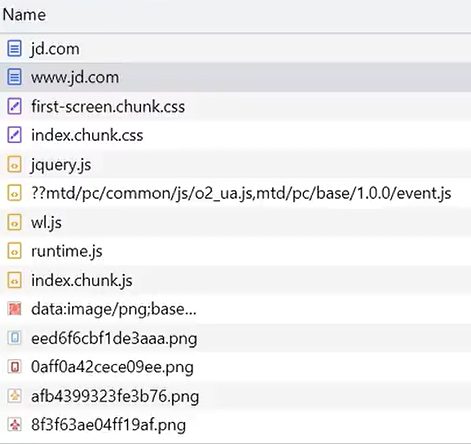Select the index.chunk.js request
The height and width of the screenshot is (444, 471).
(235, 280)
